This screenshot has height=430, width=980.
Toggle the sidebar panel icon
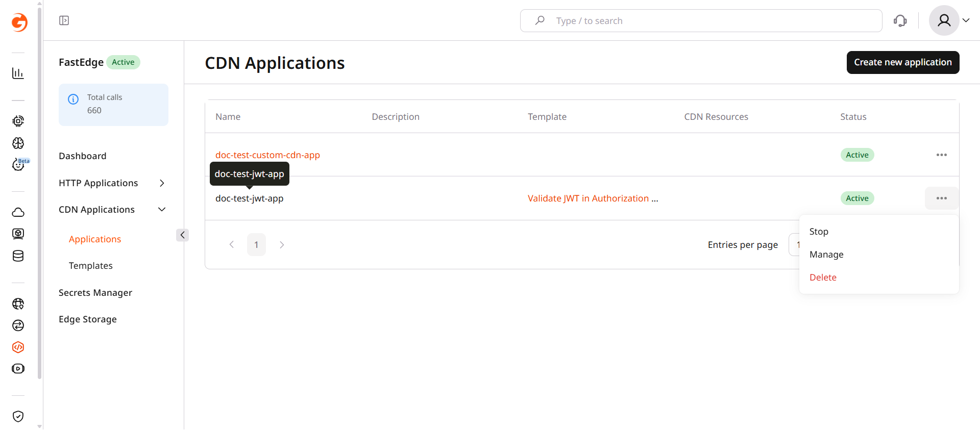pos(64,20)
